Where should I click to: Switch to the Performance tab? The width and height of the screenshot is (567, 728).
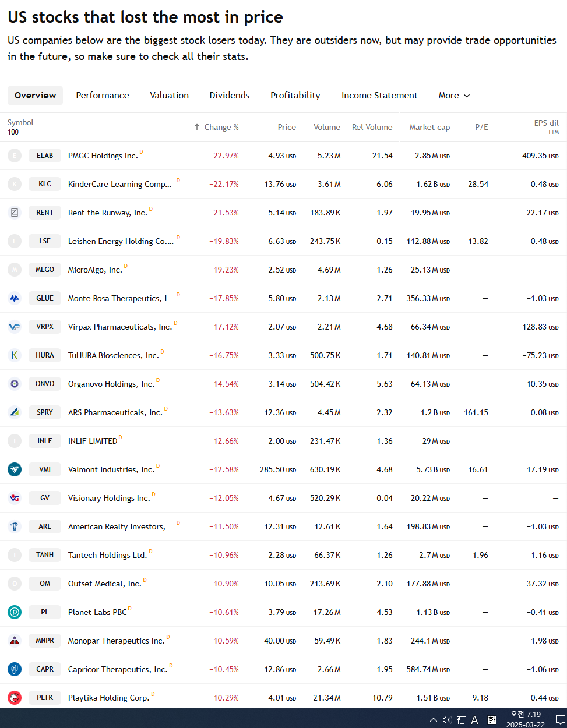tap(103, 96)
